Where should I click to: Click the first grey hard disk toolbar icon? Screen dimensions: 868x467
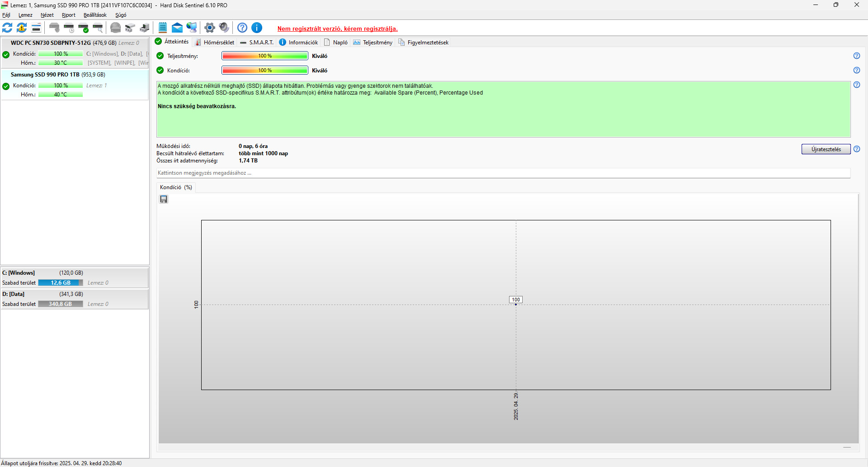[54, 28]
